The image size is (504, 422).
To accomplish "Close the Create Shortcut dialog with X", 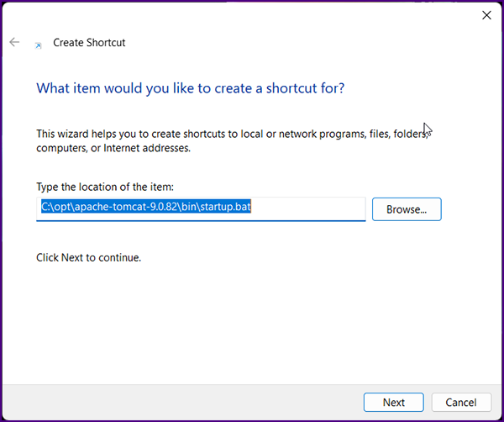I will point(486,15).
